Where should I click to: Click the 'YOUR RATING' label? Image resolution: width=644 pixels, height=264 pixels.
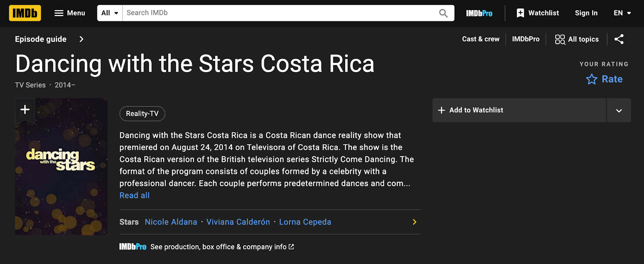[x=604, y=64]
